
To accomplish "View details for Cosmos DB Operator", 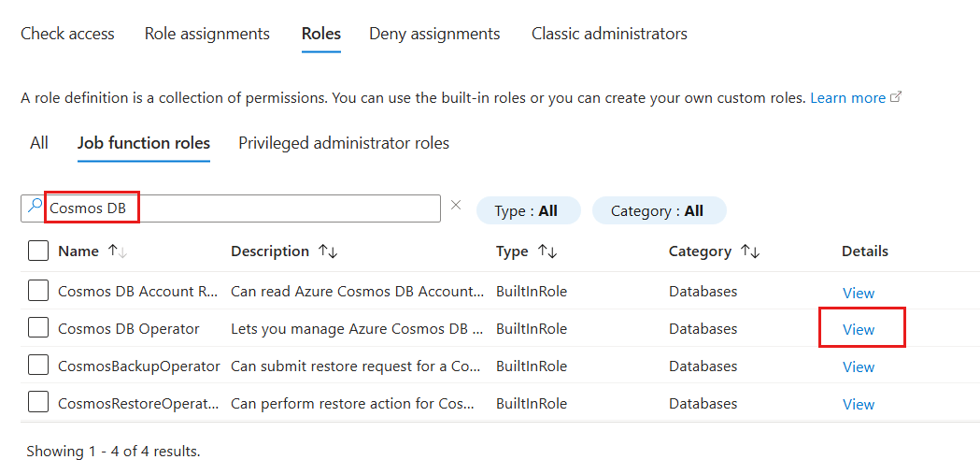I will (x=859, y=329).
